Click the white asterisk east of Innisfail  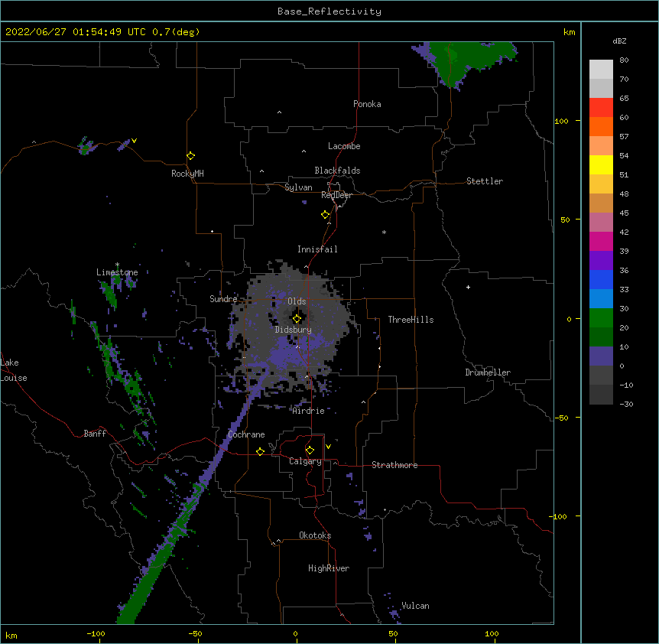click(x=384, y=232)
